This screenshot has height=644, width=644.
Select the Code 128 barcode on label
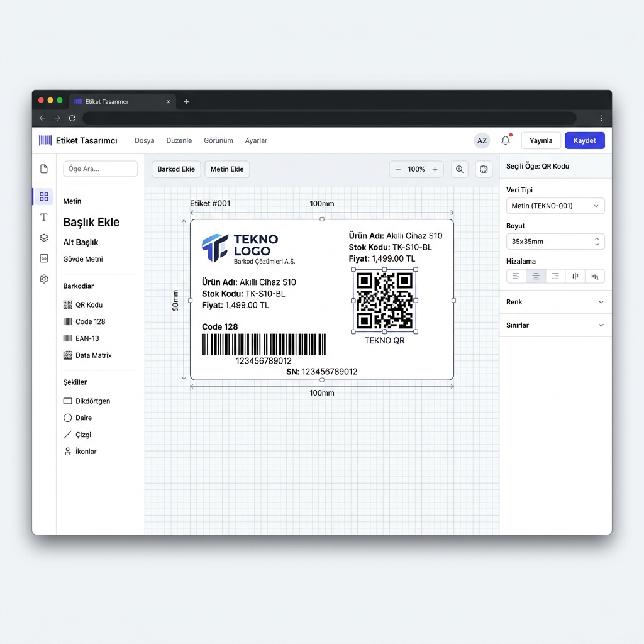pyautogui.click(x=264, y=344)
